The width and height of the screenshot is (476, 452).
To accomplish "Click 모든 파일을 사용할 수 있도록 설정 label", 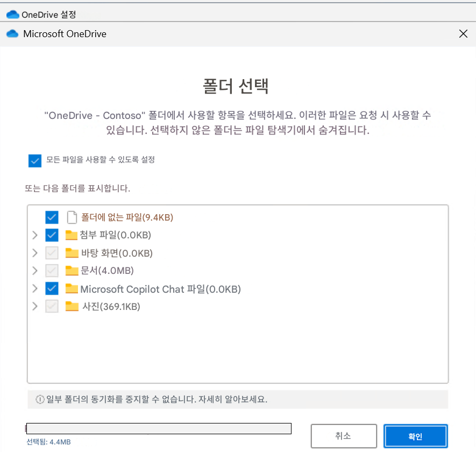I will (101, 159).
